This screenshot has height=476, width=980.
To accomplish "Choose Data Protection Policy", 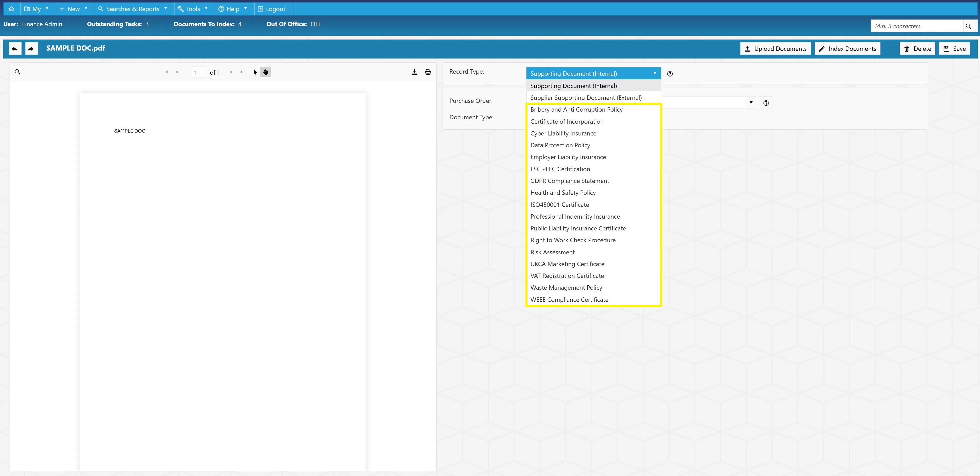I will (x=593, y=145).
